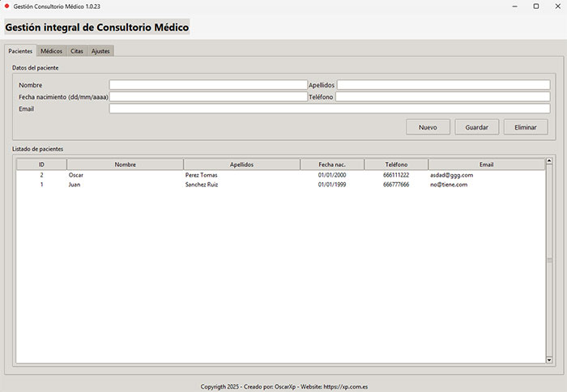Image resolution: width=567 pixels, height=392 pixels.
Task: Click the Apellidos column header
Action: 241,164
